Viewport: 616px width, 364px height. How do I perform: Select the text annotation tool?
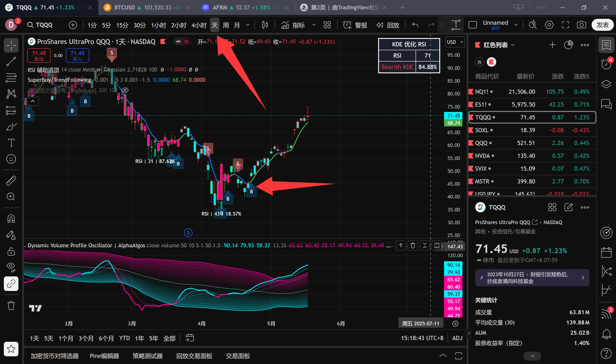pos(11,143)
